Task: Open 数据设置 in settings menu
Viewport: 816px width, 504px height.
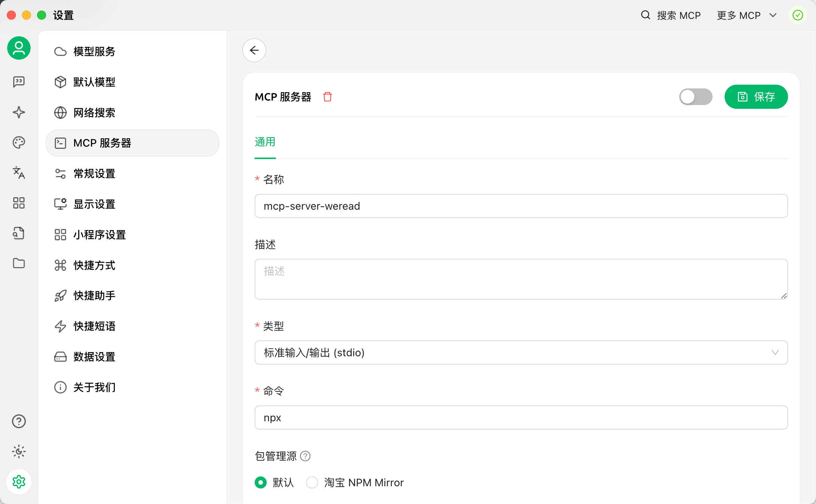Action: point(94,357)
